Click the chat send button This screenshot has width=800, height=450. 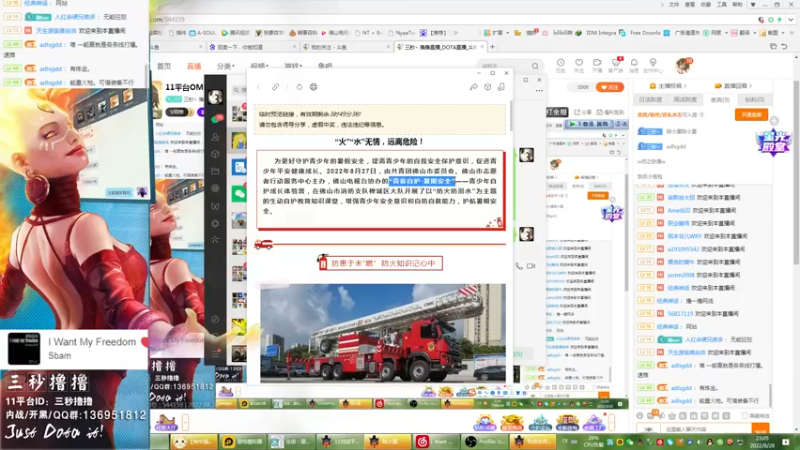coord(760,429)
